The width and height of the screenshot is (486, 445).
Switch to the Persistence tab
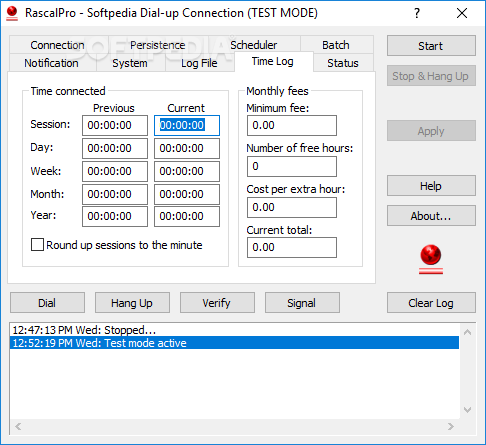(157, 45)
